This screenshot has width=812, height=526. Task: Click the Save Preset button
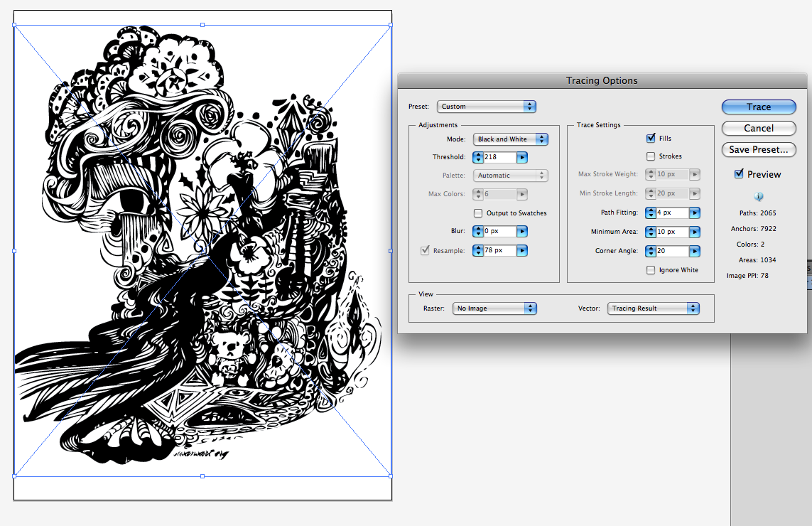click(759, 149)
